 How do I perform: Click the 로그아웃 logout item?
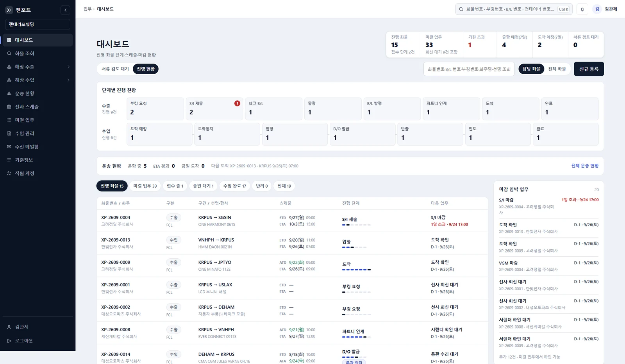(37, 341)
